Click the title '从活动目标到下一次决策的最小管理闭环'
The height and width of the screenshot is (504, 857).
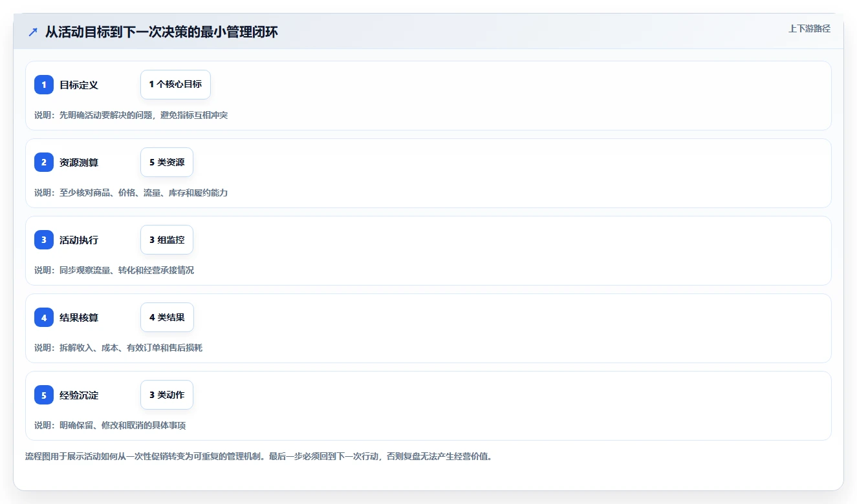[162, 32]
